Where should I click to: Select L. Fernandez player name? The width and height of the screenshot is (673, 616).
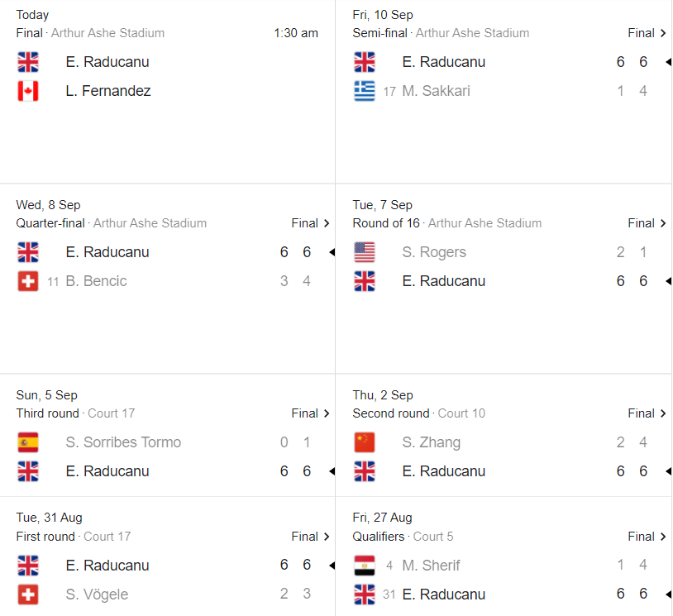point(108,91)
